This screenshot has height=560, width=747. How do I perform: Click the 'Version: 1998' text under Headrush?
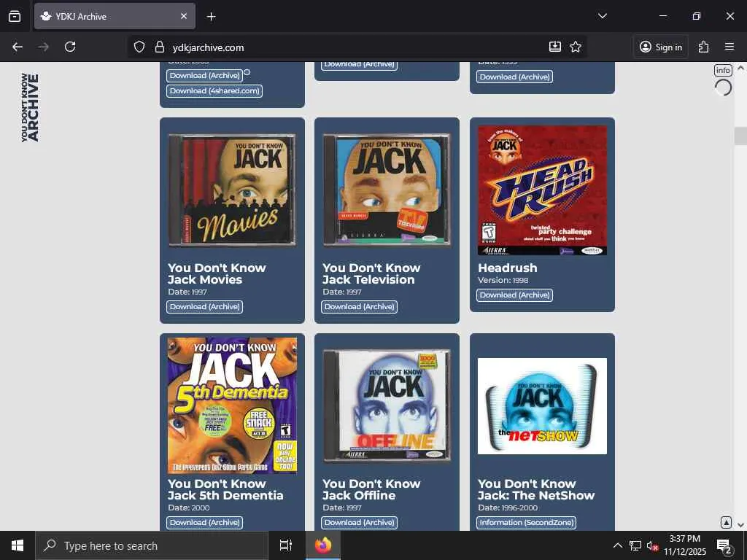(503, 280)
